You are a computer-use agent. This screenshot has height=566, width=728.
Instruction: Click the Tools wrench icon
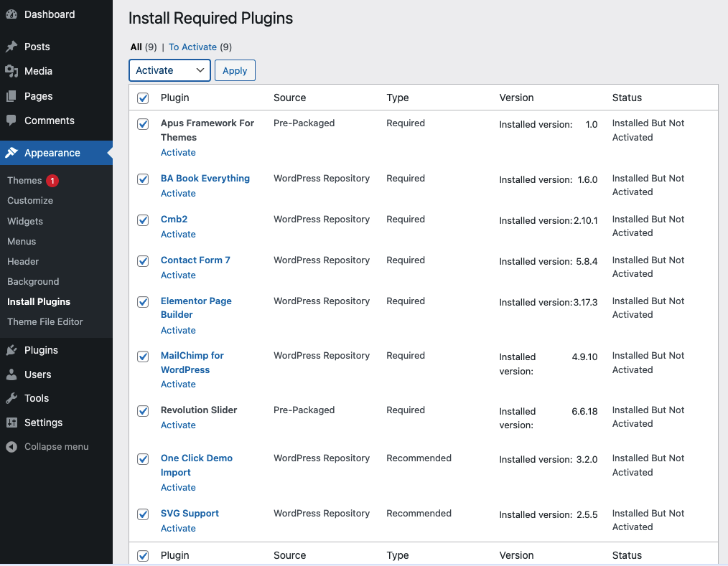pos(11,398)
